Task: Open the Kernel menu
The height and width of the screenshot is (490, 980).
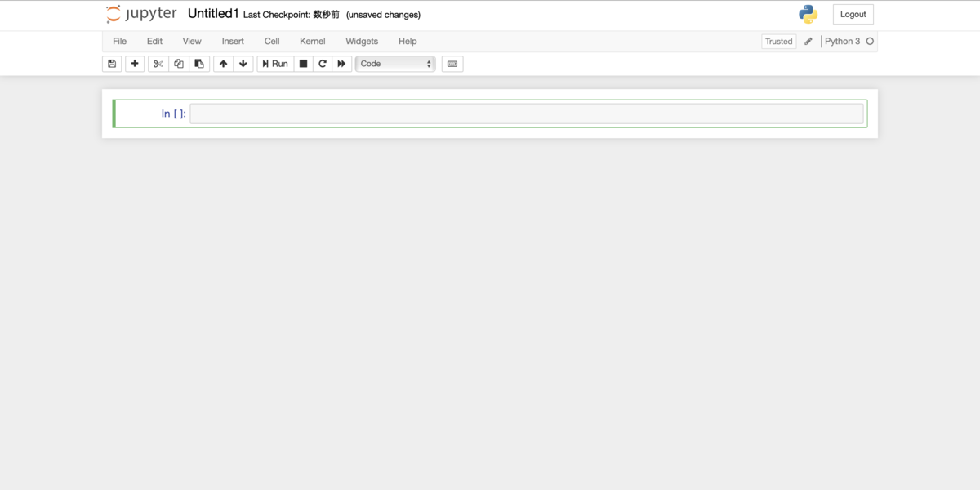Action: pos(313,41)
